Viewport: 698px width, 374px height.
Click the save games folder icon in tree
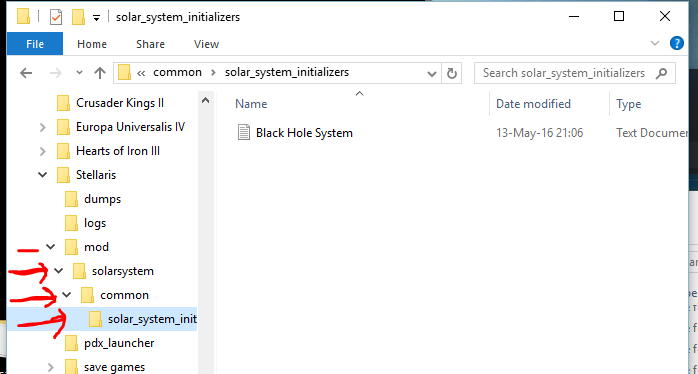click(71, 367)
